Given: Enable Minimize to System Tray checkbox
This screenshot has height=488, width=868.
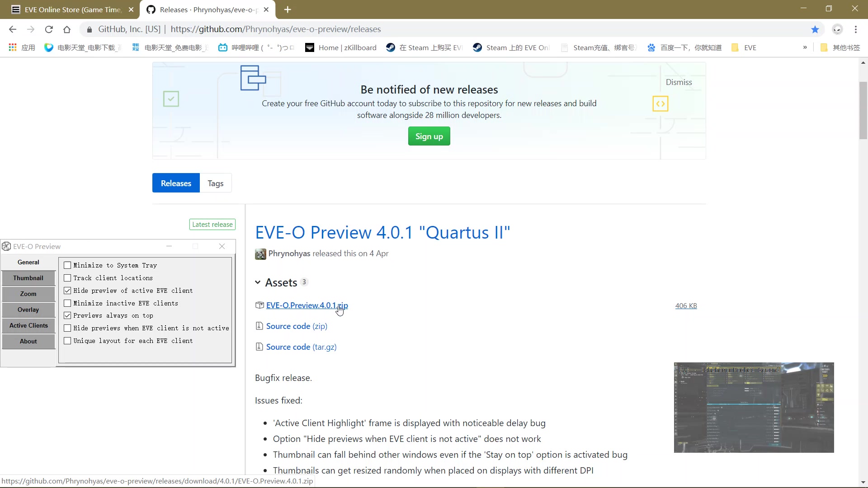Looking at the screenshot, I should tap(67, 265).
